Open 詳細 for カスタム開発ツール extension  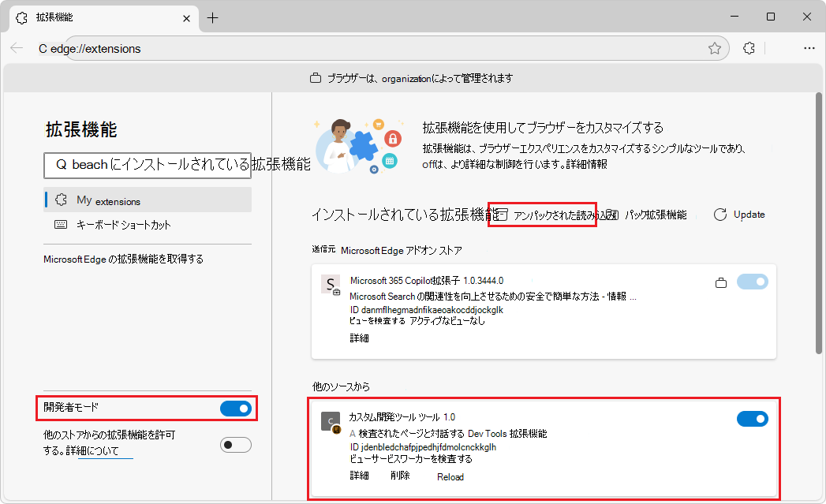pyautogui.click(x=359, y=476)
